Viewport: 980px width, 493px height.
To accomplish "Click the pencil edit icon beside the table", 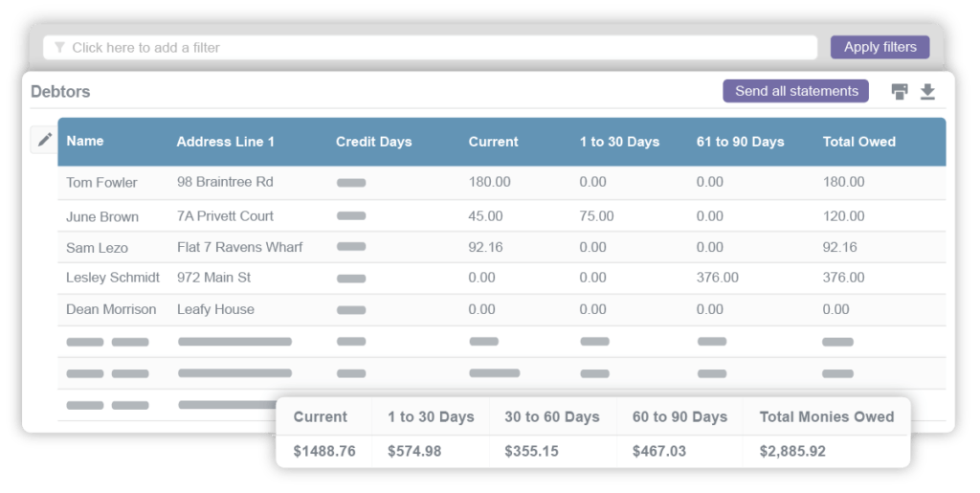I will pyautogui.click(x=44, y=140).
